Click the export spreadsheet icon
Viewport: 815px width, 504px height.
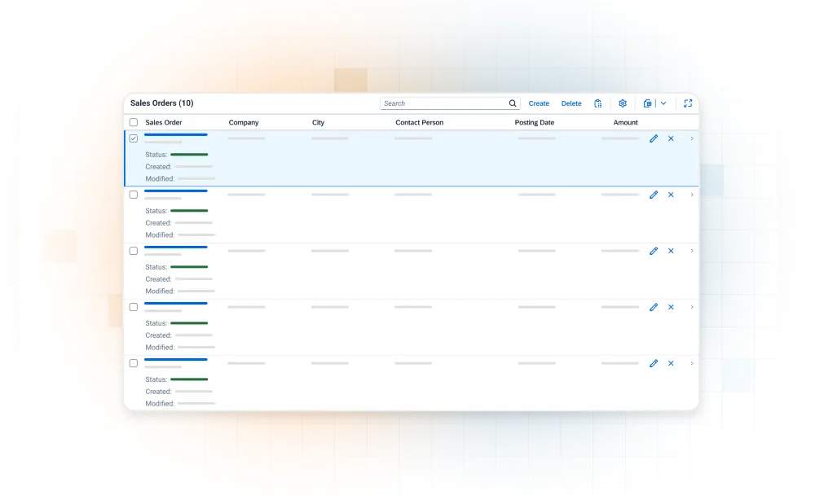(647, 103)
